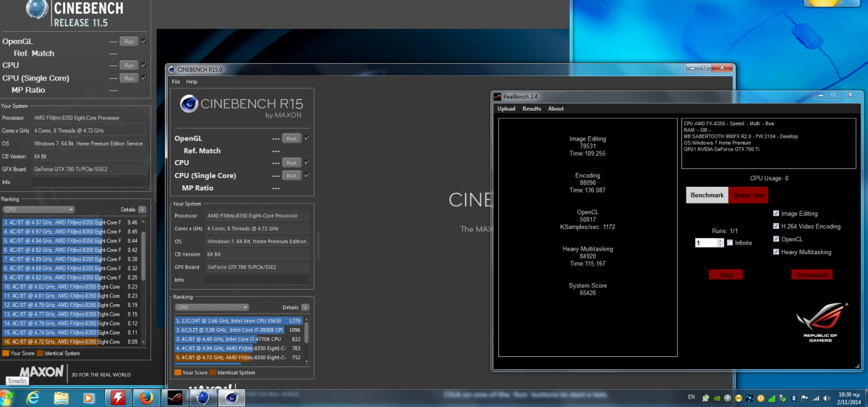This screenshot has height=407, width=868.
Task: Open CPU ranking dropdown in Cinebench 11.5
Action: tap(38, 209)
